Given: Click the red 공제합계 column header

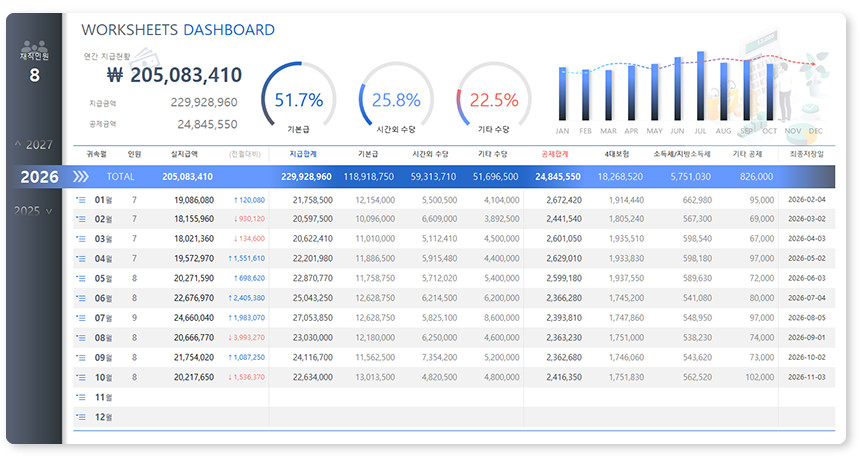Looking at the screenshot, I should (x=554, y=154).
